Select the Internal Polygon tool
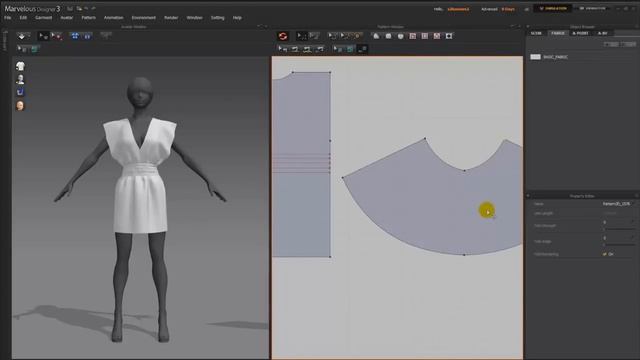The height and width of the screenshot is (360, 640). click(413, 36)
